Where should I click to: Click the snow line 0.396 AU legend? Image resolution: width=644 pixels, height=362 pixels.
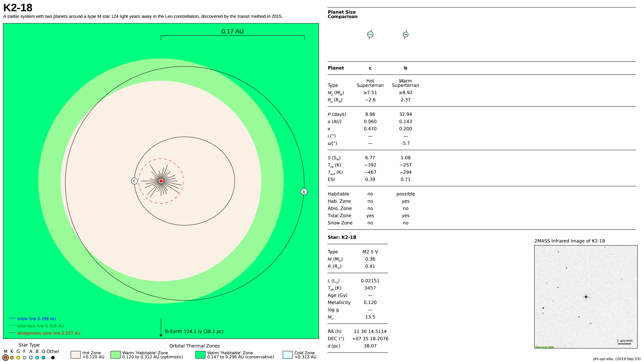coord(37,319)
